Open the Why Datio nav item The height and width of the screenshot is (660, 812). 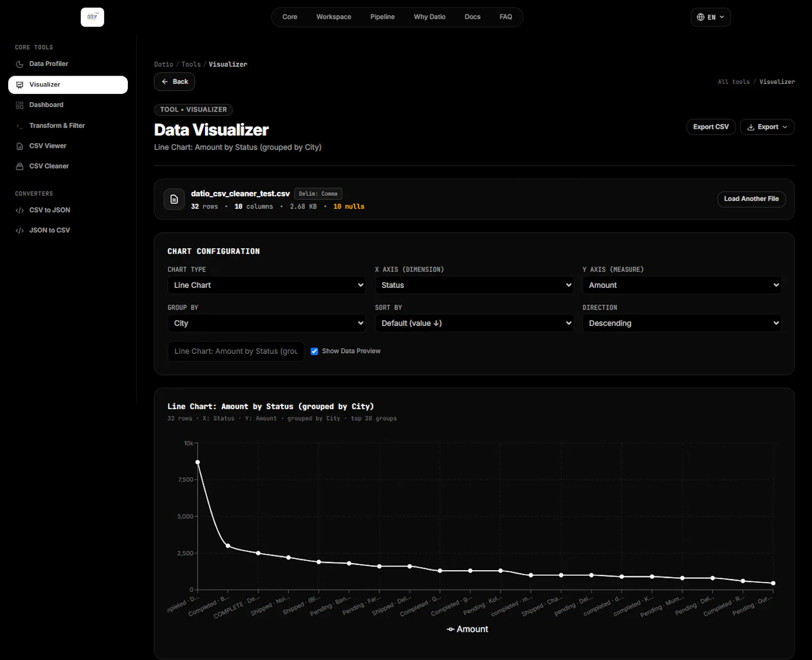coord(429,17)
